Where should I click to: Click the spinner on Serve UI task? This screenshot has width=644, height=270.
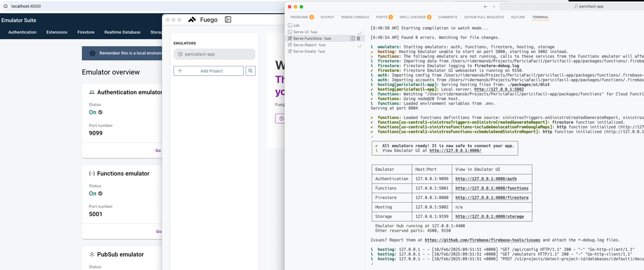[x=359, y=32]
